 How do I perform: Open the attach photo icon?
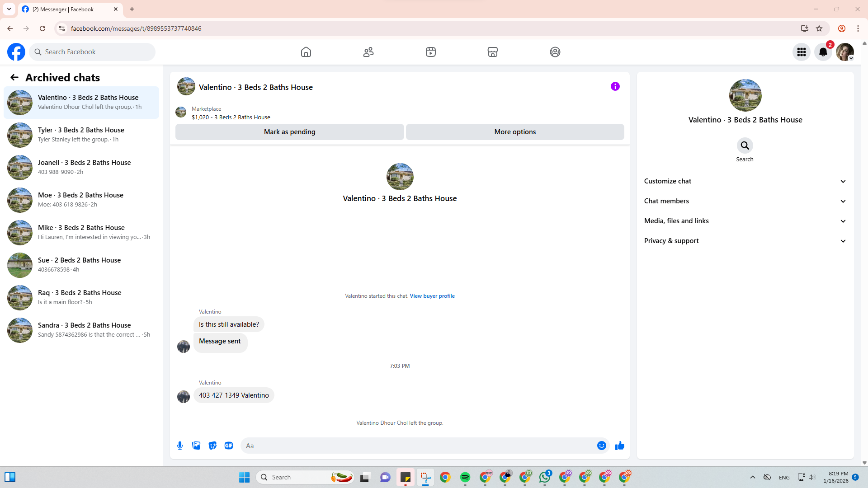click(196, 446)
